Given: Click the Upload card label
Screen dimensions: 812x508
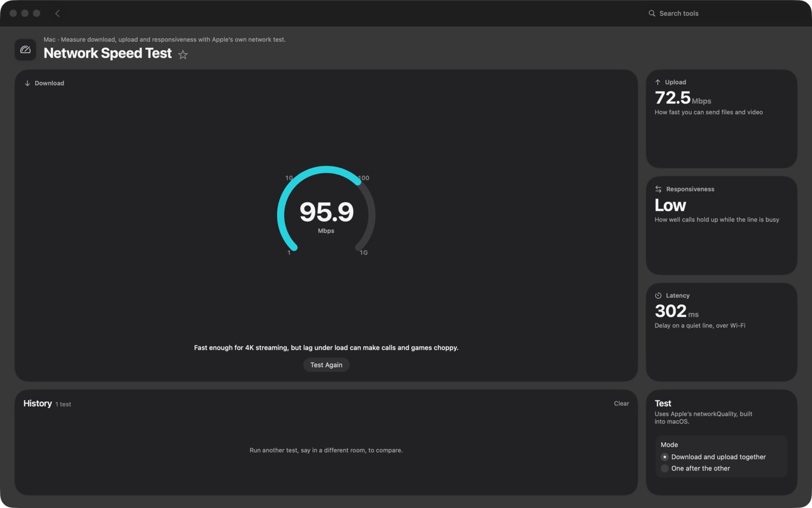Looking at the screenshot, I should 675,82.
